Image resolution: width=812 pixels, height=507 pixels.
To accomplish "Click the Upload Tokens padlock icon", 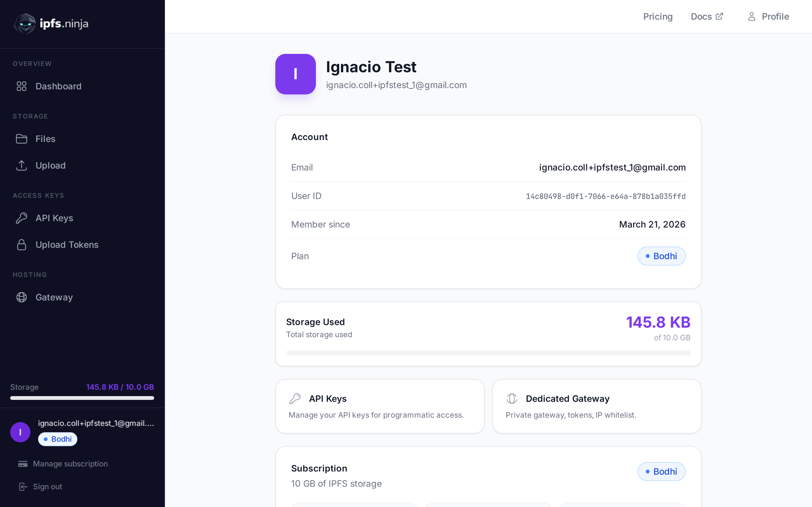I will [22, 244].
